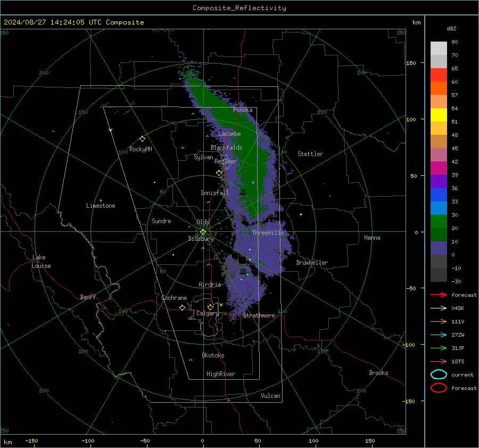
Task: Click the royal blue 33–36 dBZ swatch
Action: [439, 195]
